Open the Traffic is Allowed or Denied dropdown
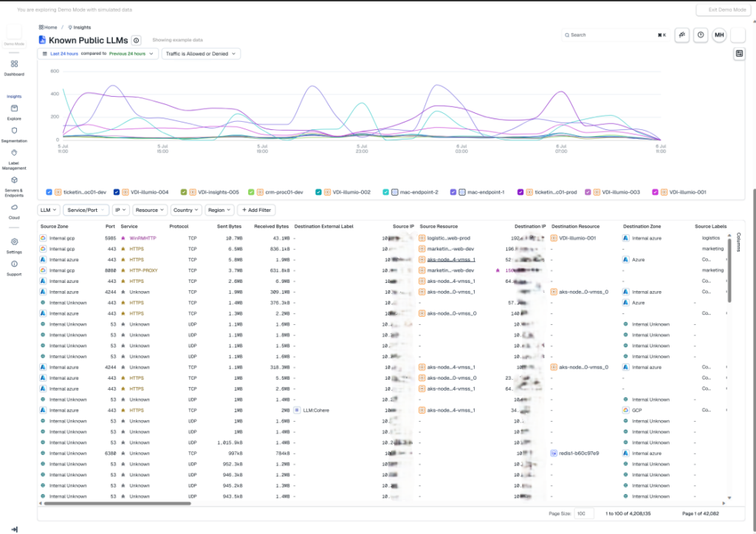756x534 pixels. tap(201, 53)
